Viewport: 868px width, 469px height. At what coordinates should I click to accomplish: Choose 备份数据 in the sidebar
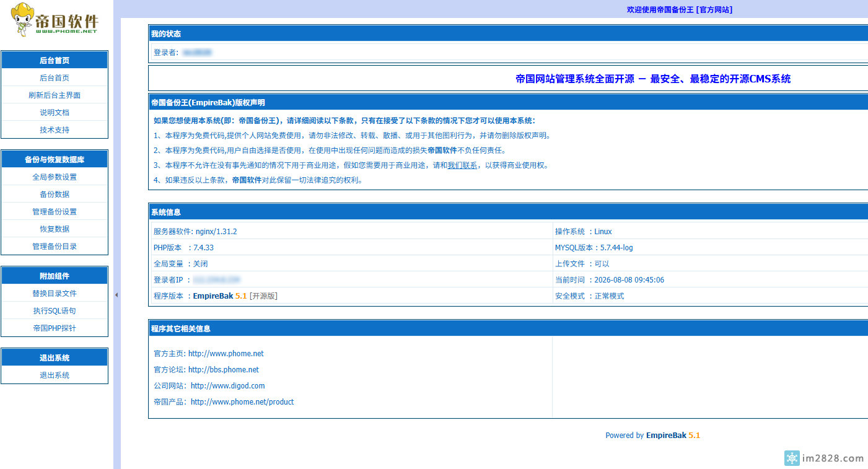pos(55,195)
